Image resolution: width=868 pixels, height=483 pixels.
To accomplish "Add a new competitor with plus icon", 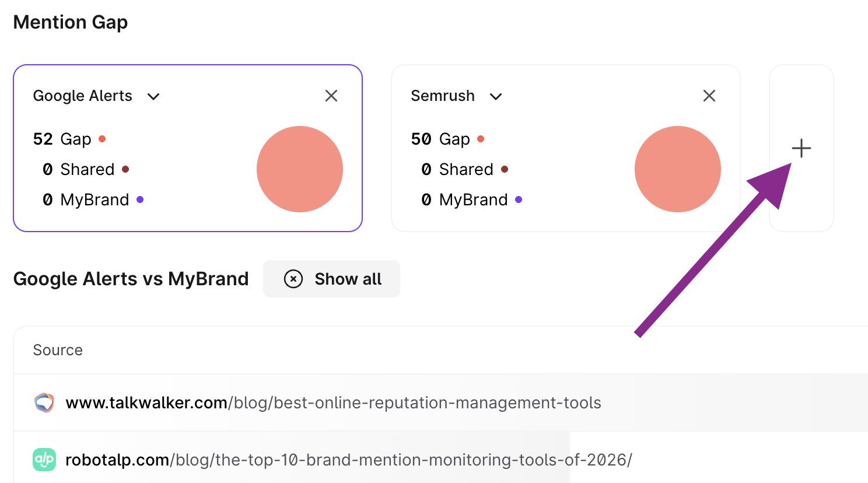I will pyautogui.click(x=801, y=148).
